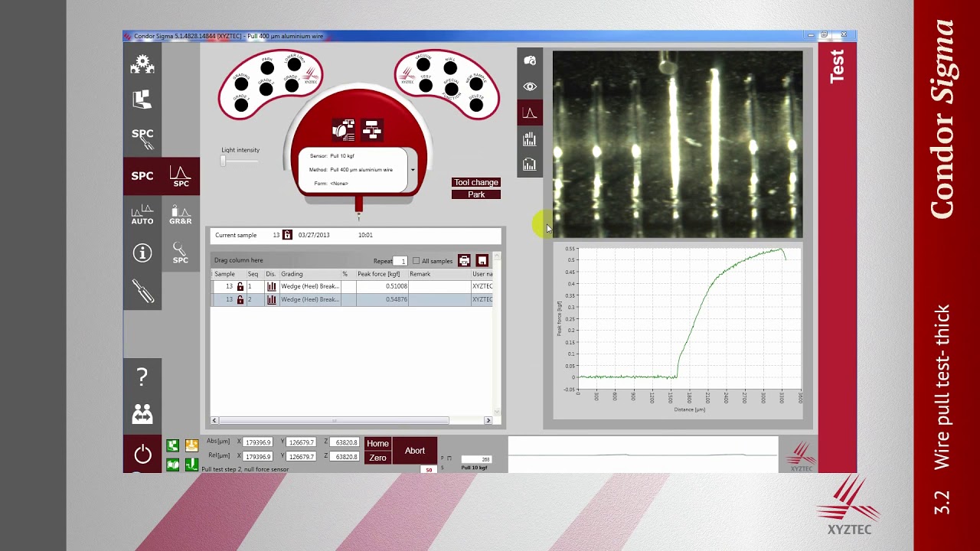Open the question mark help icon
The image size is (980, 551).
tap(142, 377)
